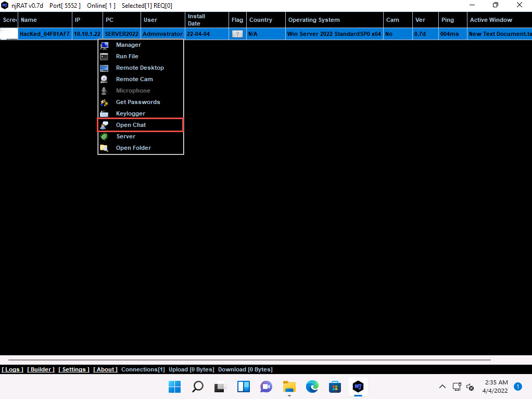Choose the Keylogger menu entry
The width and height of the screenshot is (532, 399).
pos(130,114)
